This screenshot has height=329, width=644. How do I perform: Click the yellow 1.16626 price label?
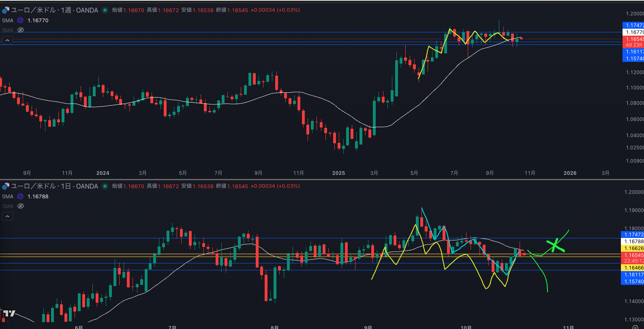633,248
